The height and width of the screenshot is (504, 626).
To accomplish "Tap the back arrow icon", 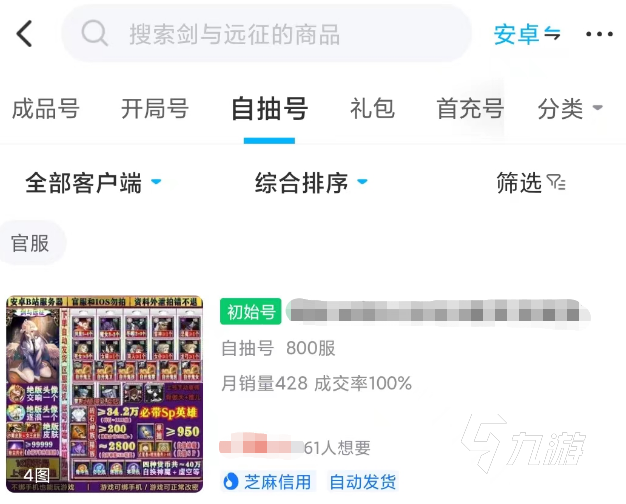I will 24,34.
